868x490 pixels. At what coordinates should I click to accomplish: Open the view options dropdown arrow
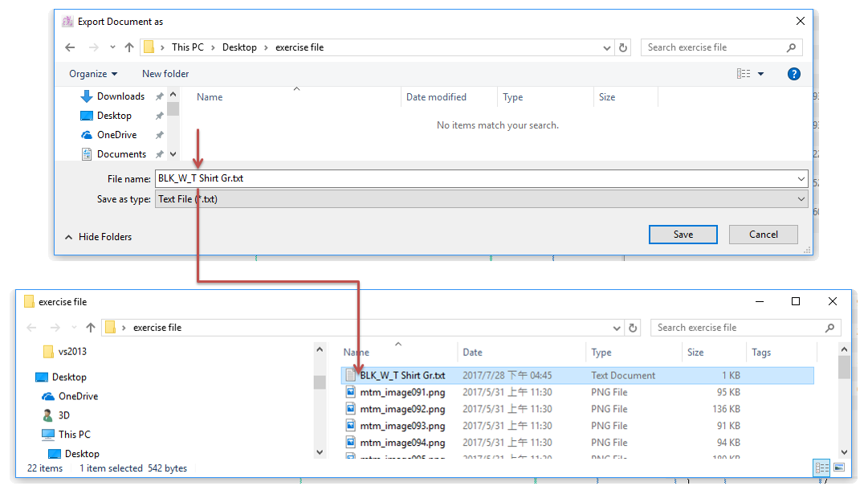[x=760, y=74]
